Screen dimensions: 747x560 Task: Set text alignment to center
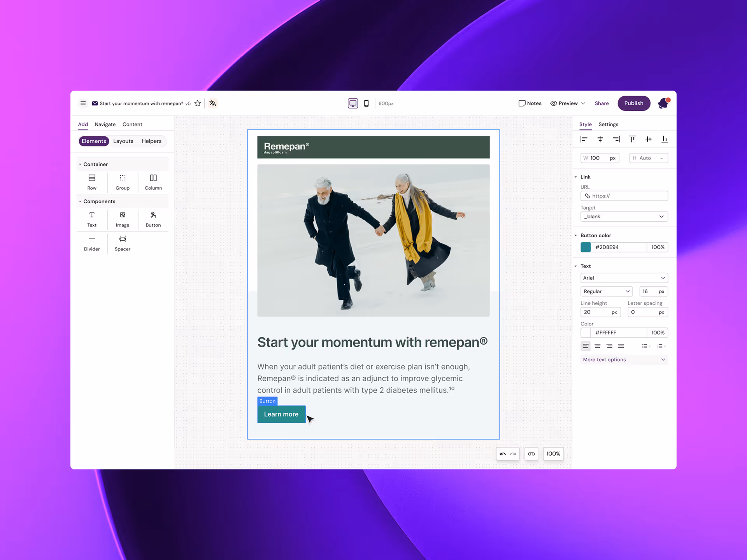point(597,346)
